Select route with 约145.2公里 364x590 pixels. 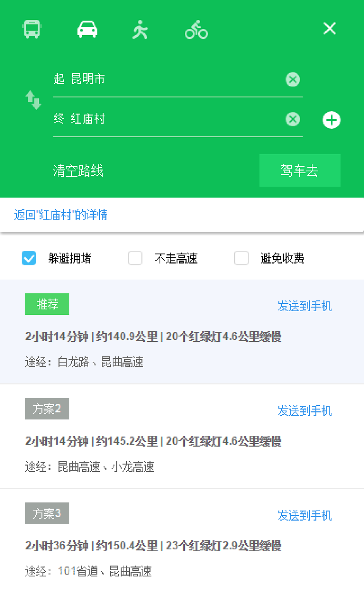pos(153,441)
